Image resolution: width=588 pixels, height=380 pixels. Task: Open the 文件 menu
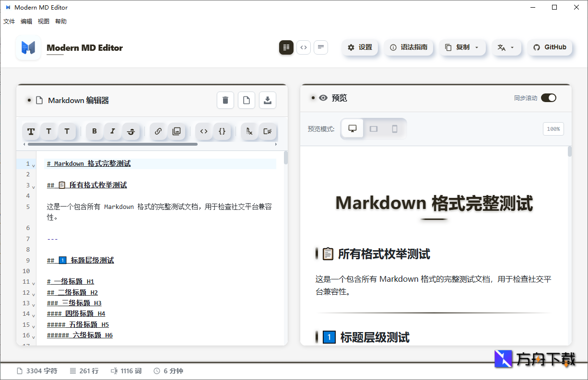pyautogui.click(x=9, y=21)
